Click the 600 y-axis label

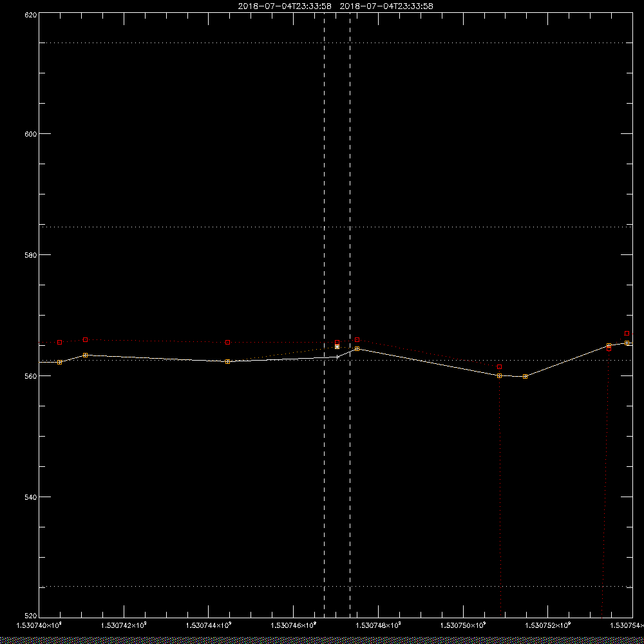(31, 134)
